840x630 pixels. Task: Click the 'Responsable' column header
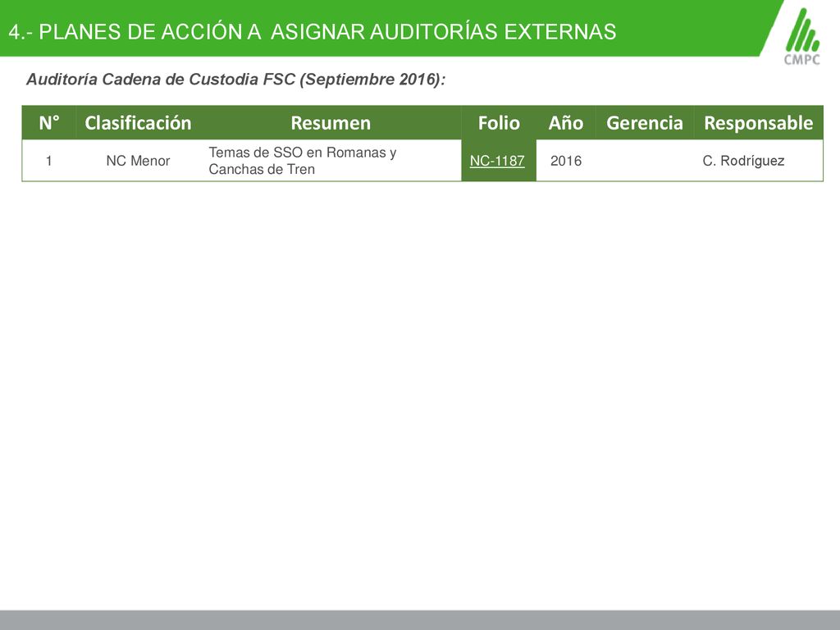click(759, 123)
